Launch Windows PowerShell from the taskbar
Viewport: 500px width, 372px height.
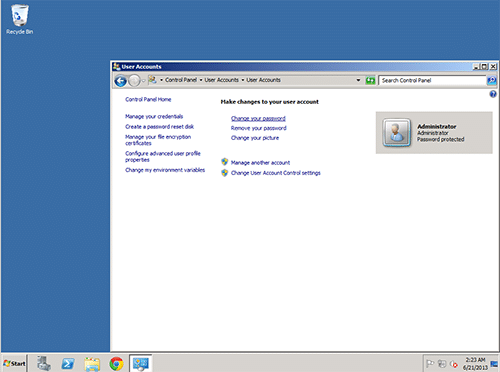68,364
